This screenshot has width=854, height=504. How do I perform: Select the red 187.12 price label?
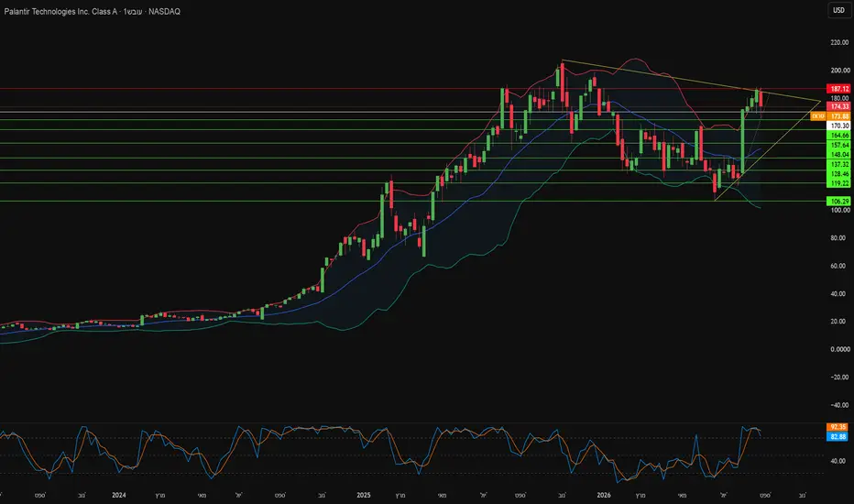click(838, 89)
